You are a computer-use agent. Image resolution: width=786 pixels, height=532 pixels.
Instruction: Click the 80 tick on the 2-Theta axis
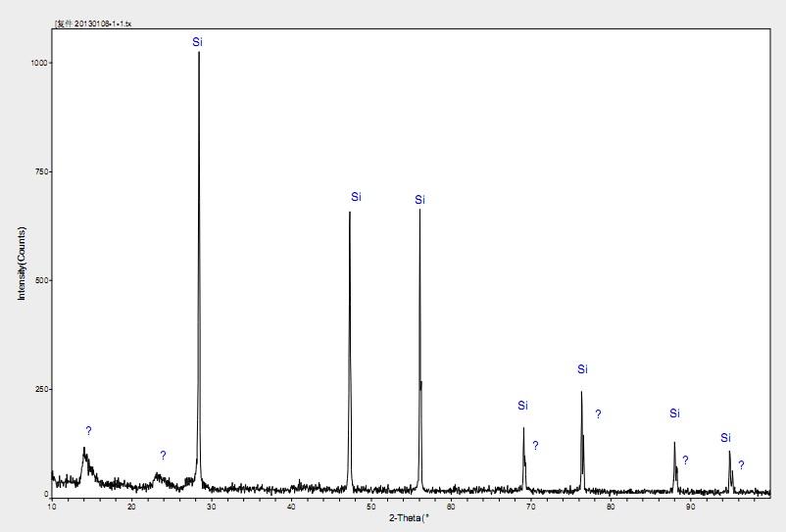click(611, 507)
